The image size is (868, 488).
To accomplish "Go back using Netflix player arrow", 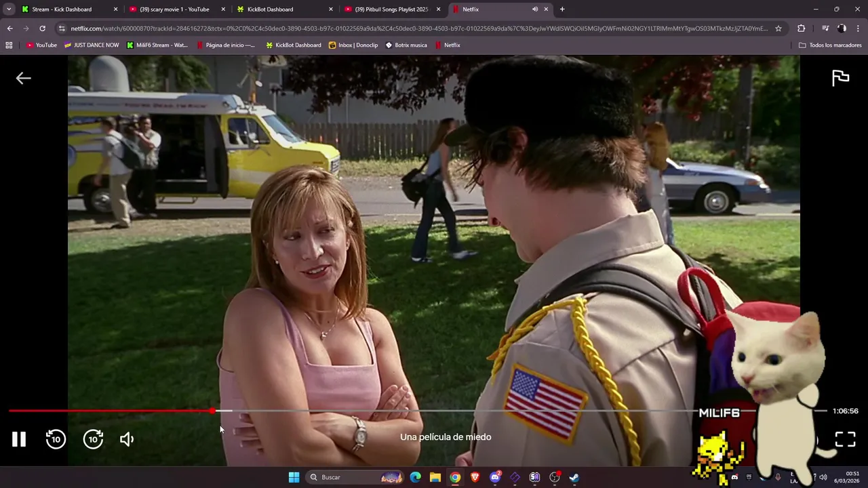I will point(23,78).
